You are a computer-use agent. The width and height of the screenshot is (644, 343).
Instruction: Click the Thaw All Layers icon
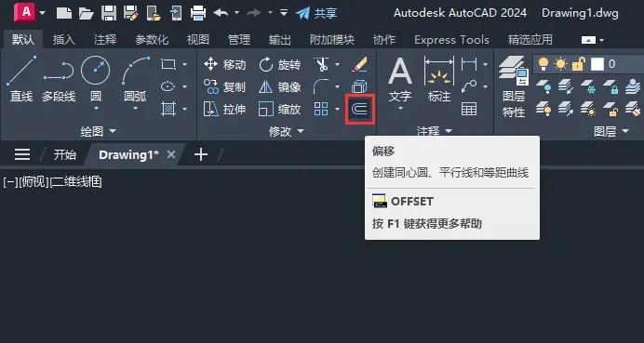pos(588,109)
